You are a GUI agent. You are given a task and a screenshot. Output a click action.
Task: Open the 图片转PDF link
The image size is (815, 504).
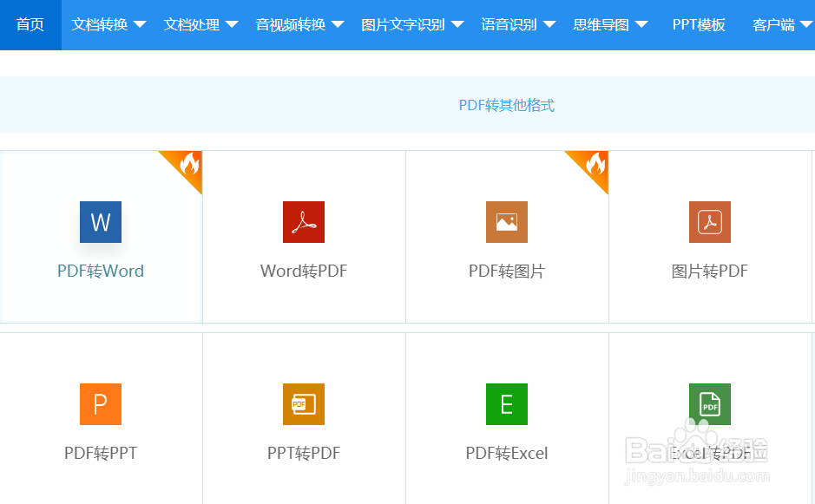(710, 271)
